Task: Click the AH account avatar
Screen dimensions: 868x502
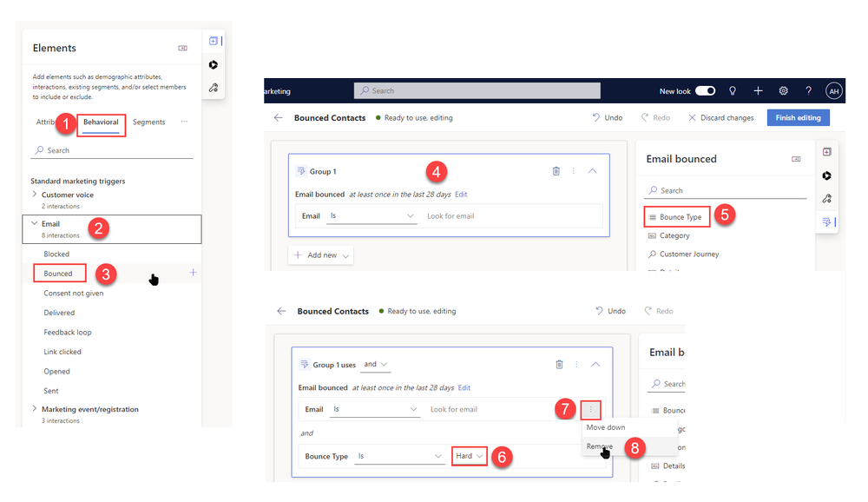Action: 833,90
